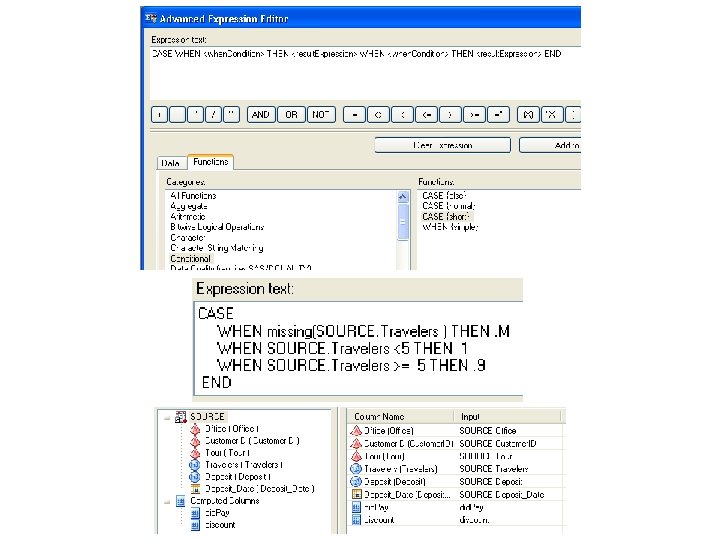Collapse the SOURCE tree node
This screenshot has width=720, height=540.
click(167, 417)
